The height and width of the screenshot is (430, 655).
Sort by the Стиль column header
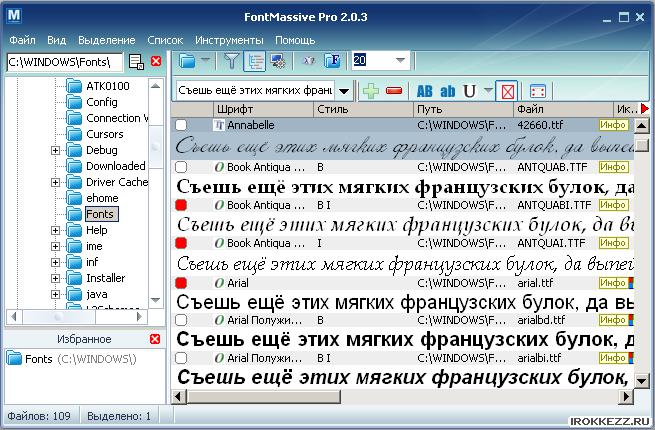[x=363, y=109]
